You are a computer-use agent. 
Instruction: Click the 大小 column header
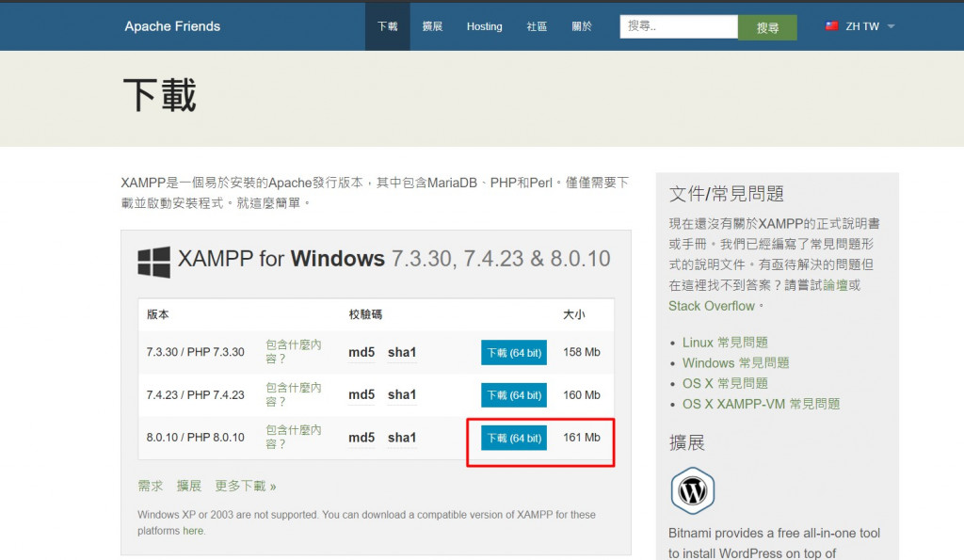(x=574, y=314)
